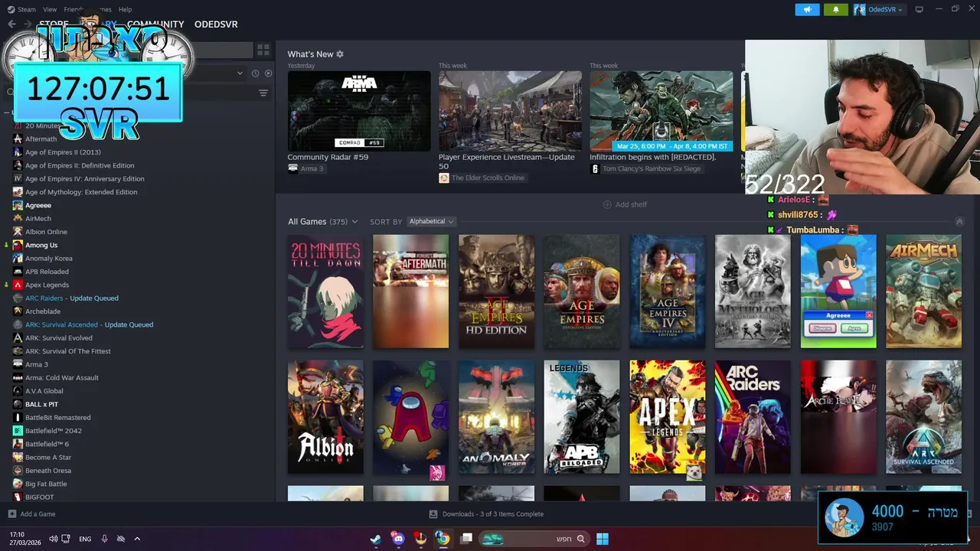
Task: Select ARC Raiders Update Queued entry
Action: (72, 298)
